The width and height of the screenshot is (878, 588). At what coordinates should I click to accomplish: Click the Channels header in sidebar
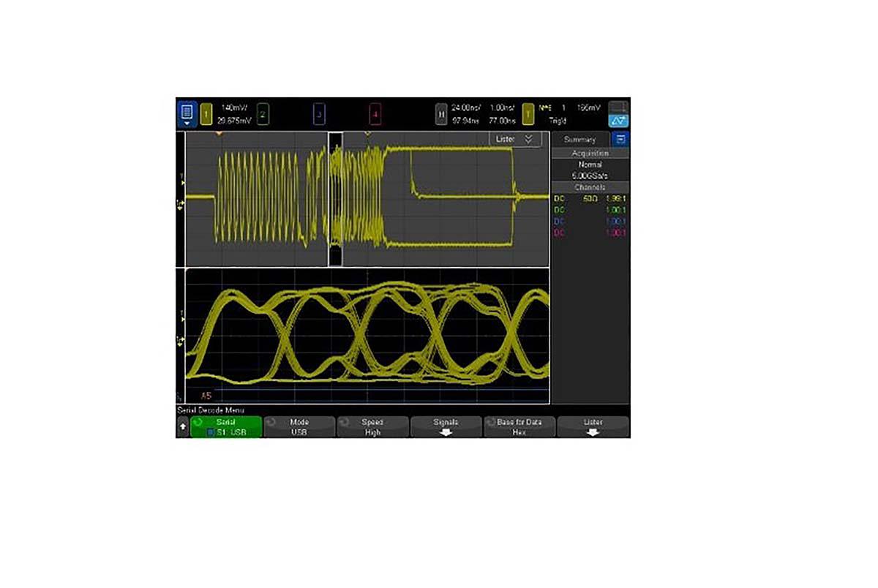click(x=590, y=187)
